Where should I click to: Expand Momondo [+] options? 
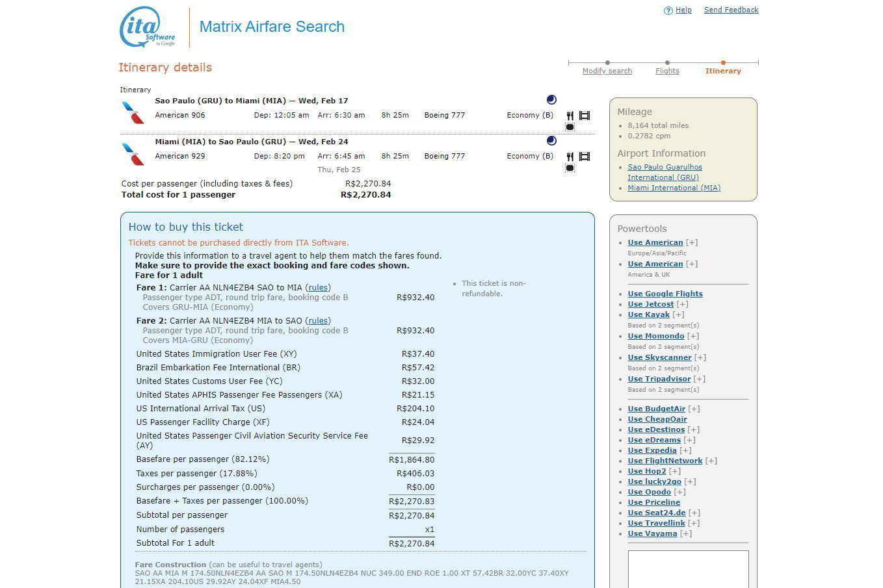tap(693, 336)
